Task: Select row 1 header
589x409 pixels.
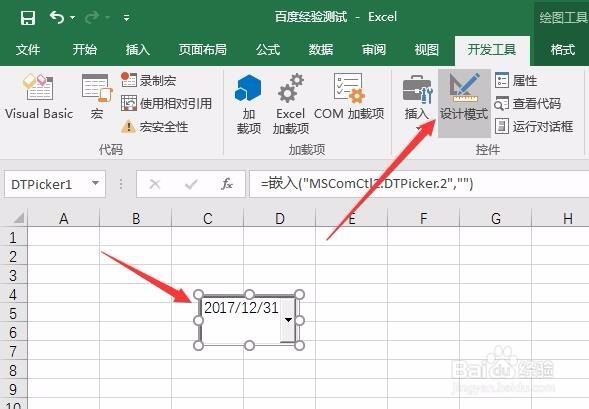Action: click(x=14, y=237)
